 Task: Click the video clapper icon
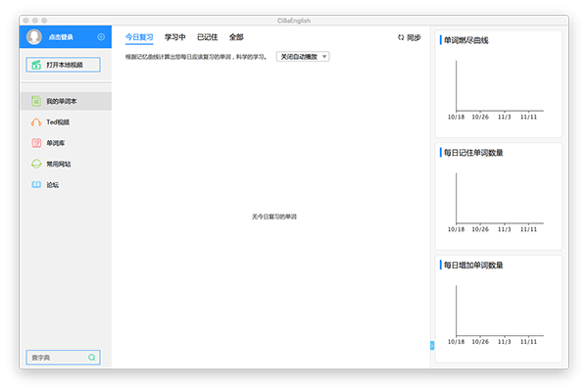(36, 65)
